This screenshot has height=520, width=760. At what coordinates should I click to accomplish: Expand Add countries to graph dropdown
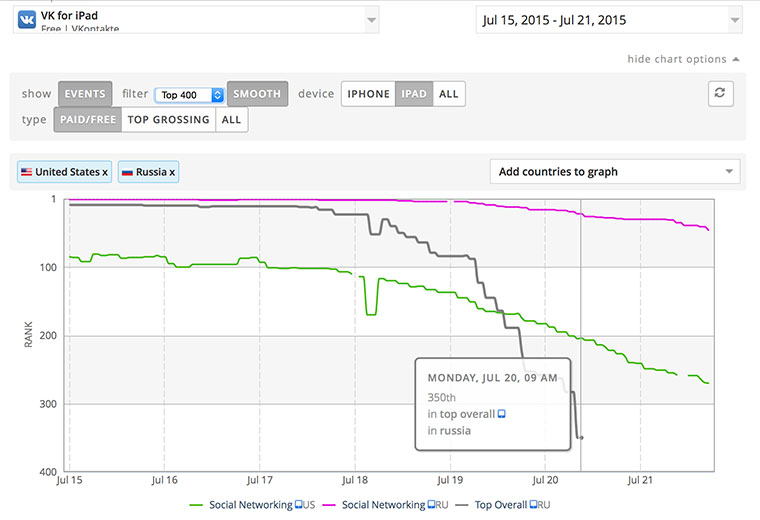(x=615, y=172)
